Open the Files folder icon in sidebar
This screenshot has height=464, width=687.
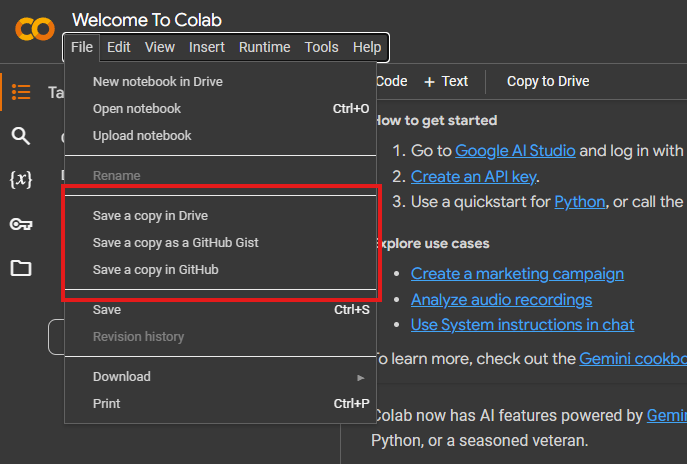pos(21,268)
